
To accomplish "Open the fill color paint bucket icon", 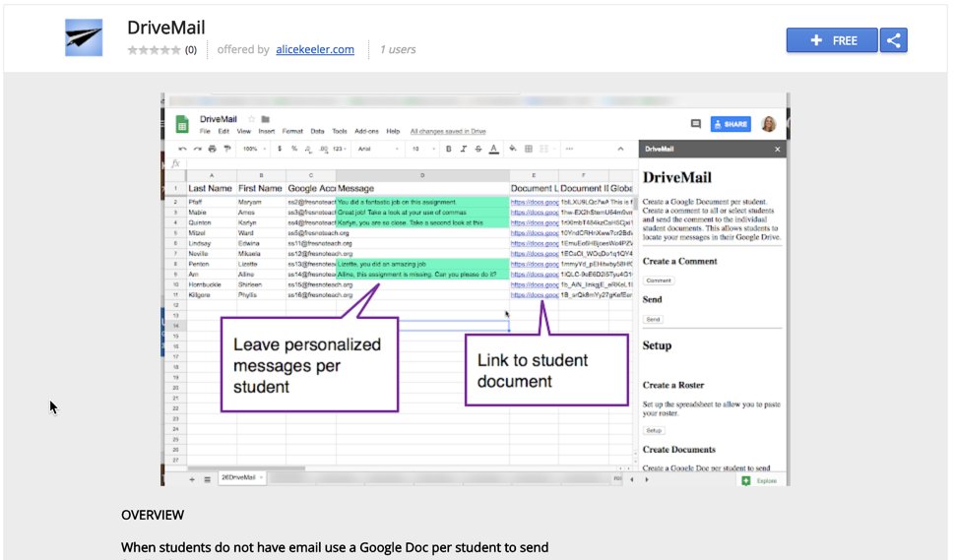I will pyautogui.click(x=513, y=149).
